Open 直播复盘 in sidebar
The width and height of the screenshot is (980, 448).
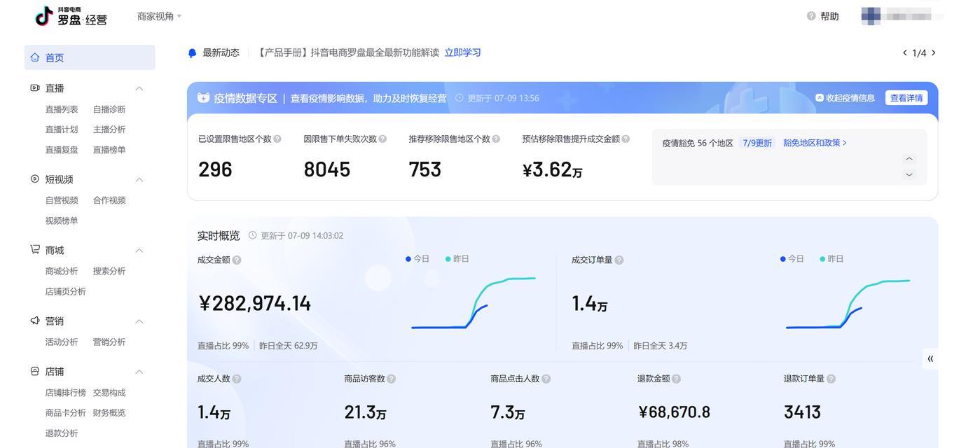click(62, 150)
